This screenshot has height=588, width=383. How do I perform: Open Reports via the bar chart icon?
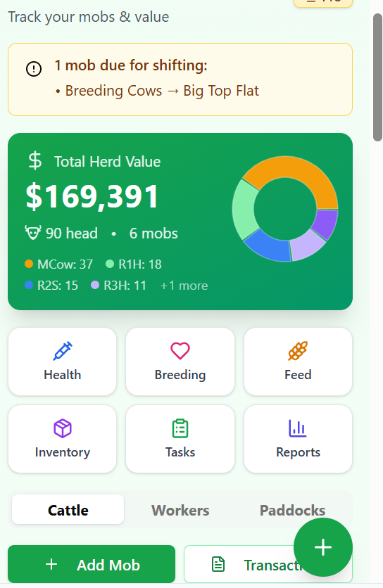[298, 428]
